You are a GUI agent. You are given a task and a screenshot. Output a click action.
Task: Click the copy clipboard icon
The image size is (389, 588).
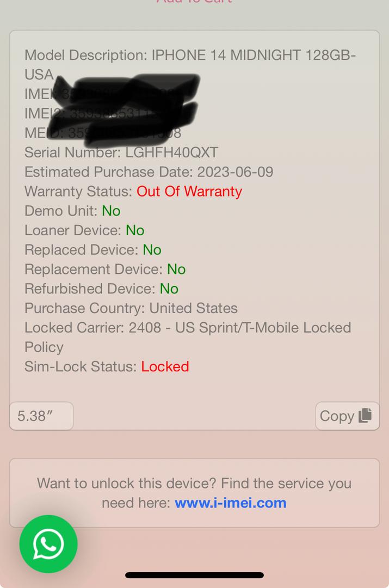coord(365,415)
